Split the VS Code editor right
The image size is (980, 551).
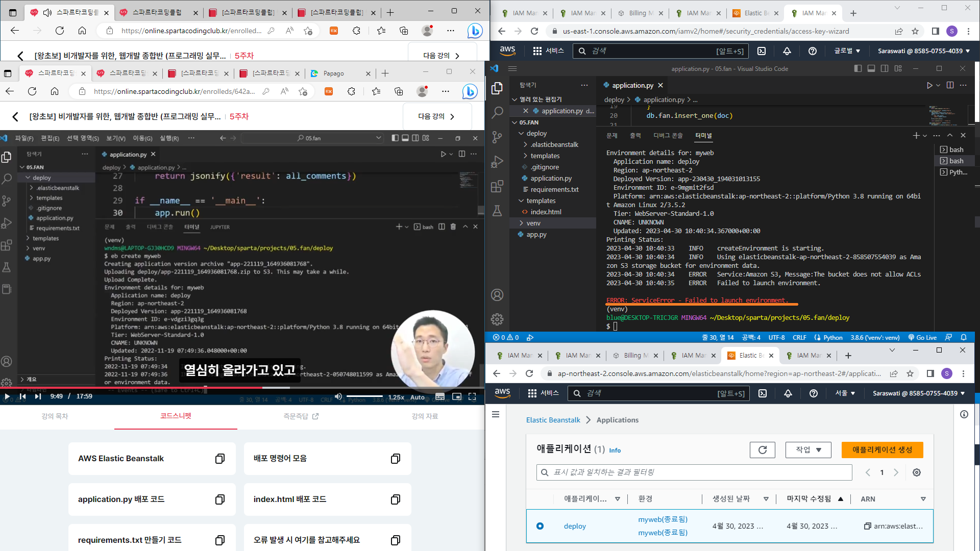click(x=950, y=85)
